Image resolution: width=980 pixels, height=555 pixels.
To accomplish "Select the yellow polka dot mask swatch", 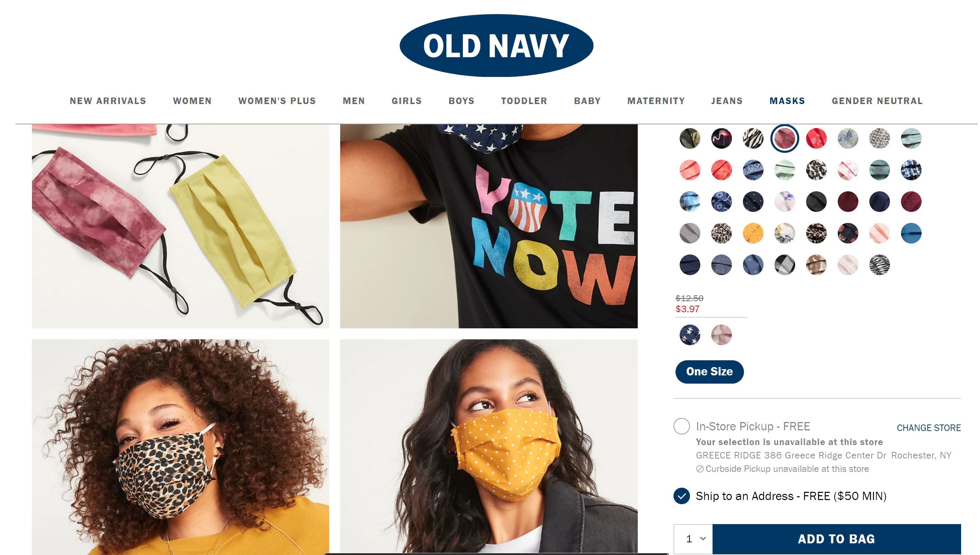I will (753, 233).
